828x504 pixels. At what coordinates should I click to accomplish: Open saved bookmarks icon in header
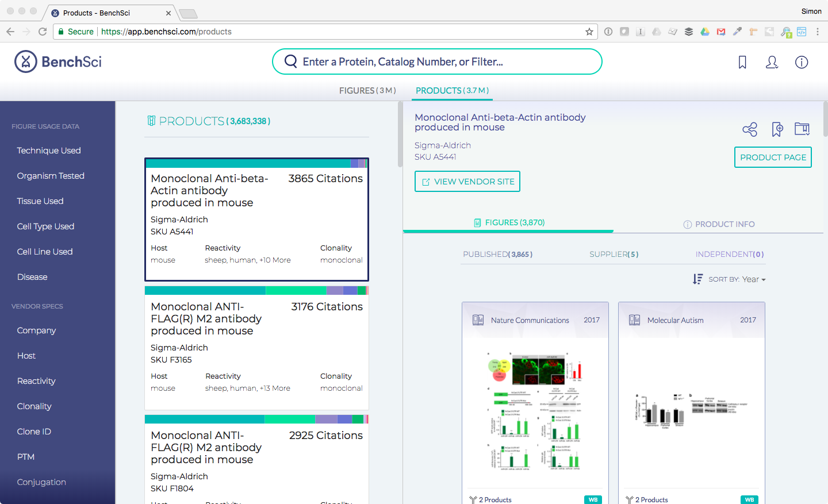tap(742, 62)
